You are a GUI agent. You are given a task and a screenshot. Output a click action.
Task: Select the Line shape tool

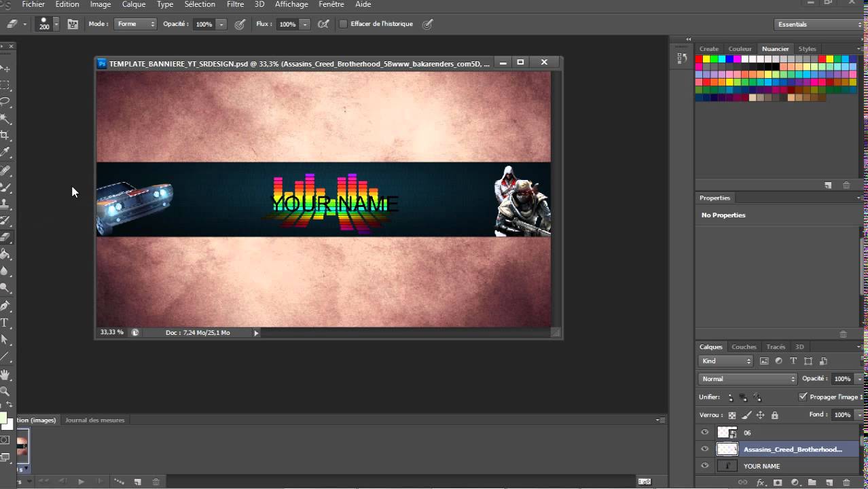coord(5,357)
